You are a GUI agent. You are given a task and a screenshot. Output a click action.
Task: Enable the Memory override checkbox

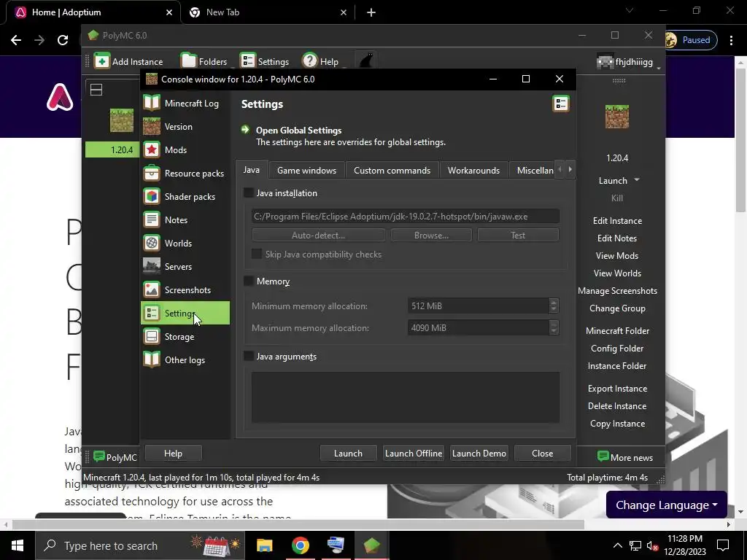click(248, 281)
